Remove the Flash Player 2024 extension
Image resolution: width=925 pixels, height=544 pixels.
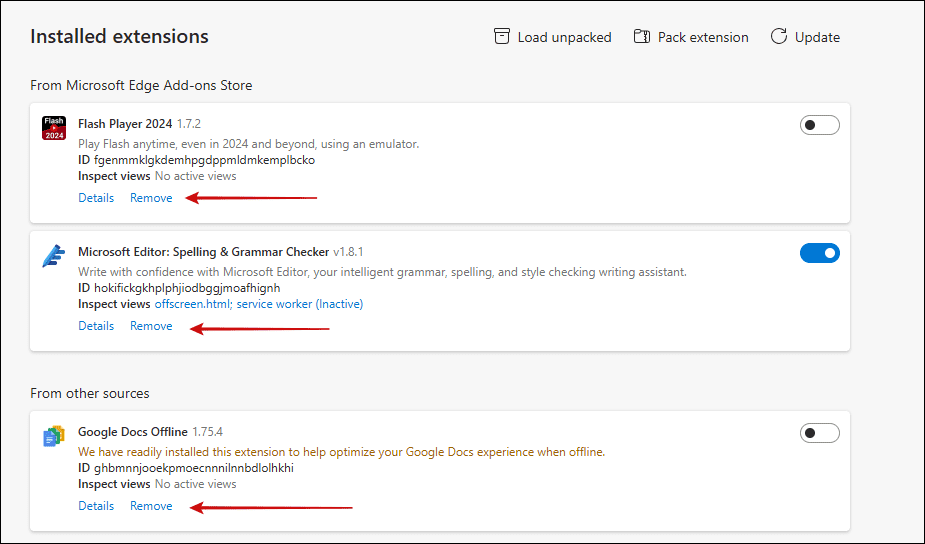tap(151, 198)
